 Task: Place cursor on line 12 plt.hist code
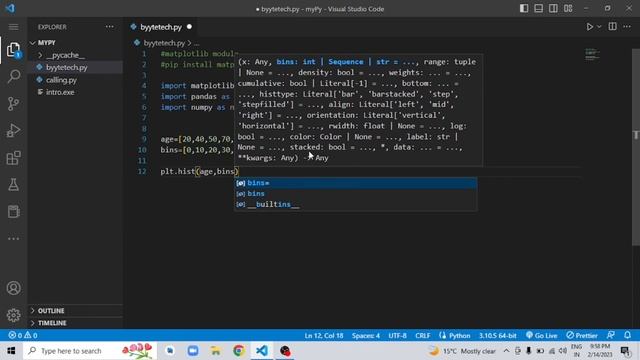point(199,171)
